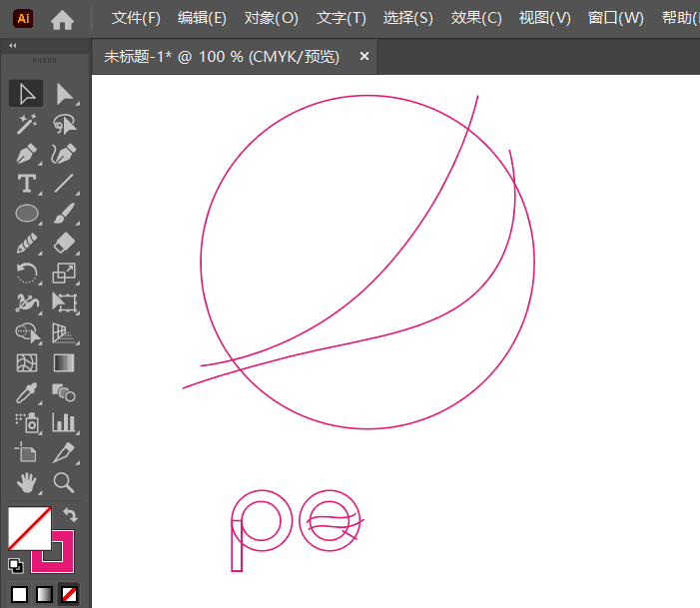Open the 对象(O) menu
Image resolution: width=700 pixels, height=608 pixels.
(271, 18)
